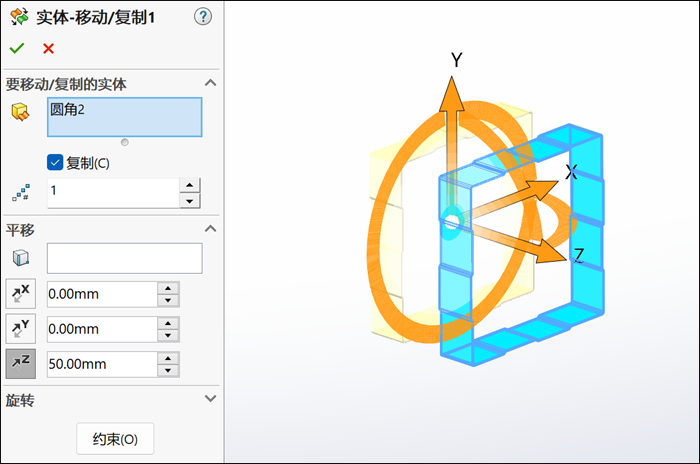Click the Delta X button

pos(21,294)
